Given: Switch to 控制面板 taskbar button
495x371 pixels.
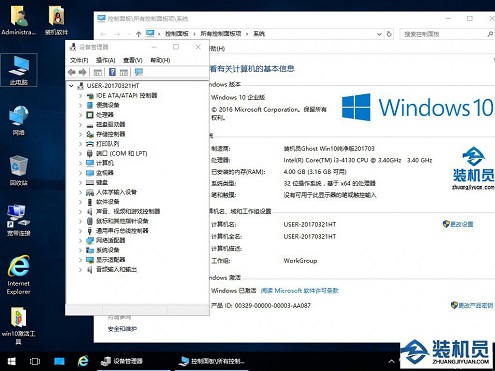Looking at the screenshot, I should point(212,361).
